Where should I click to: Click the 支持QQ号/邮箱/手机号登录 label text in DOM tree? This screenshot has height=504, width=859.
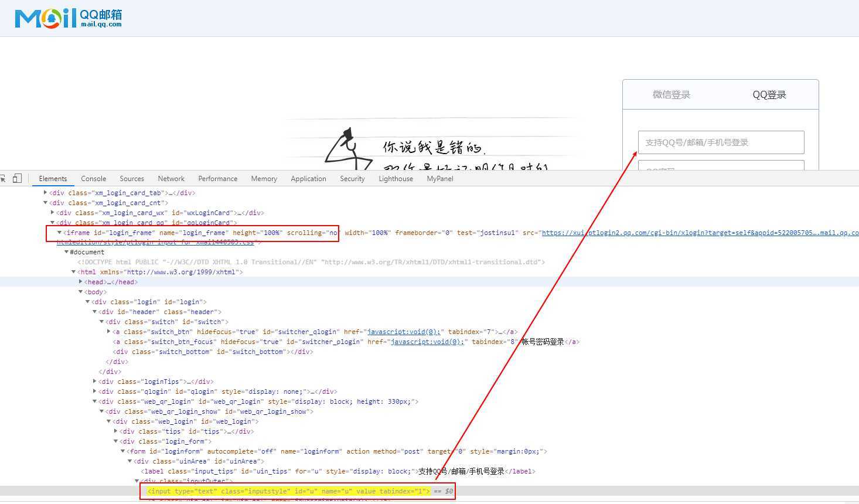pyautogui.click(x=461, y=471)
